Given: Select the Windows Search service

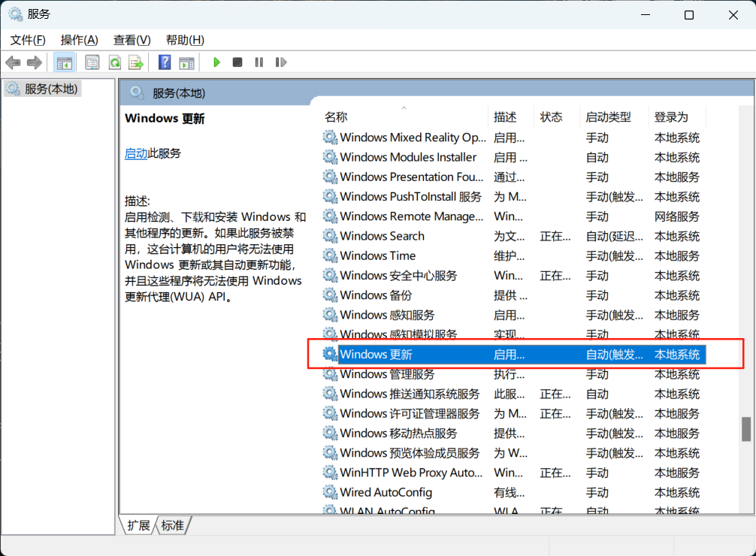Looking at the screenshot, I should [382, 236].
